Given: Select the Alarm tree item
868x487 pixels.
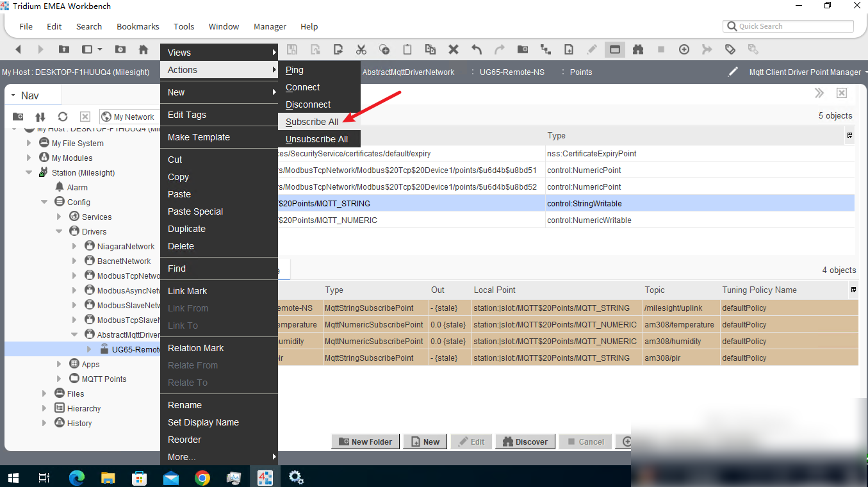Looking at the screenshot, I should (77, 187).
